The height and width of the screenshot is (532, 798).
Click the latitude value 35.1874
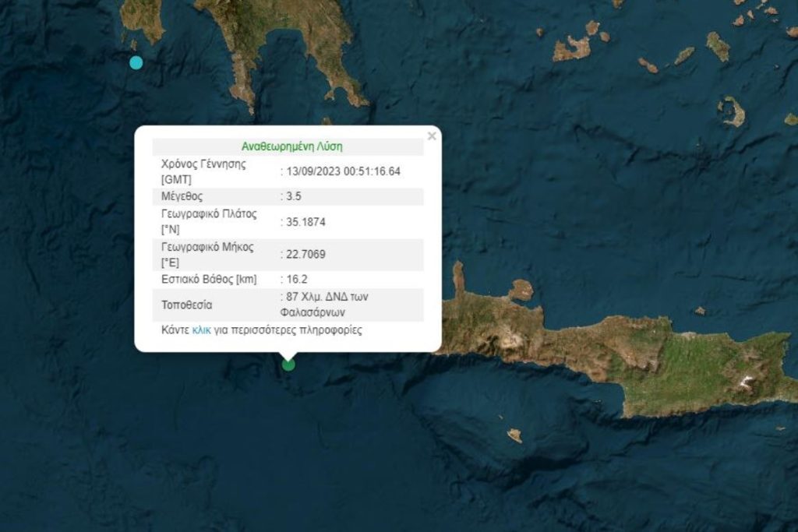305,222
